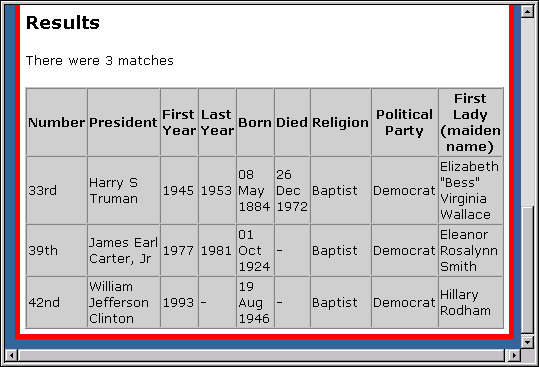Click the Hillary Rodham cell
The width and height of the screenshot is (539, 367).
coord(470,302)
